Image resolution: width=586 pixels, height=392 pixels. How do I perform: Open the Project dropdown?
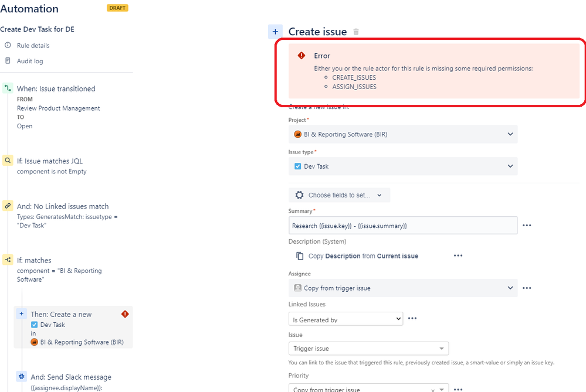[x=403, y=134]
